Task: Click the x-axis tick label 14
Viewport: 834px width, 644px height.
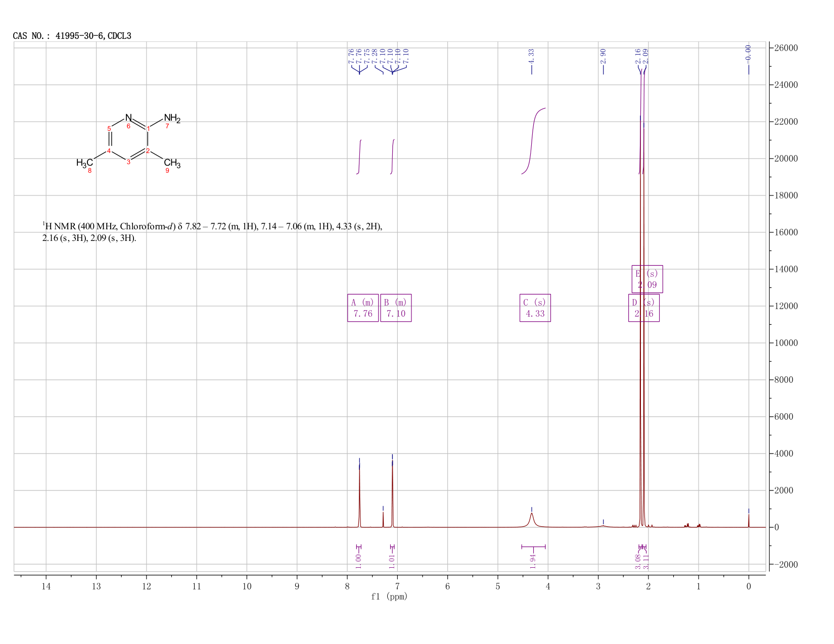Action: click(x=46, y=586)
